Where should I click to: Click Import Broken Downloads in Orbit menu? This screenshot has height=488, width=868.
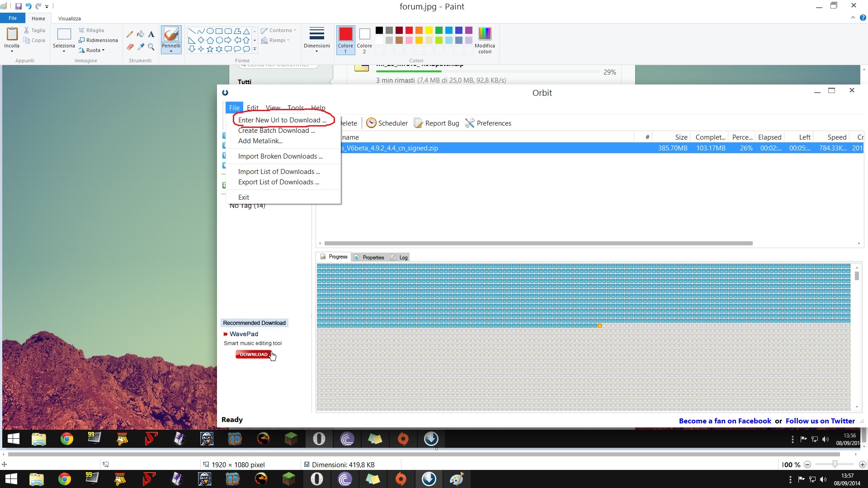(x=280, y=156)
